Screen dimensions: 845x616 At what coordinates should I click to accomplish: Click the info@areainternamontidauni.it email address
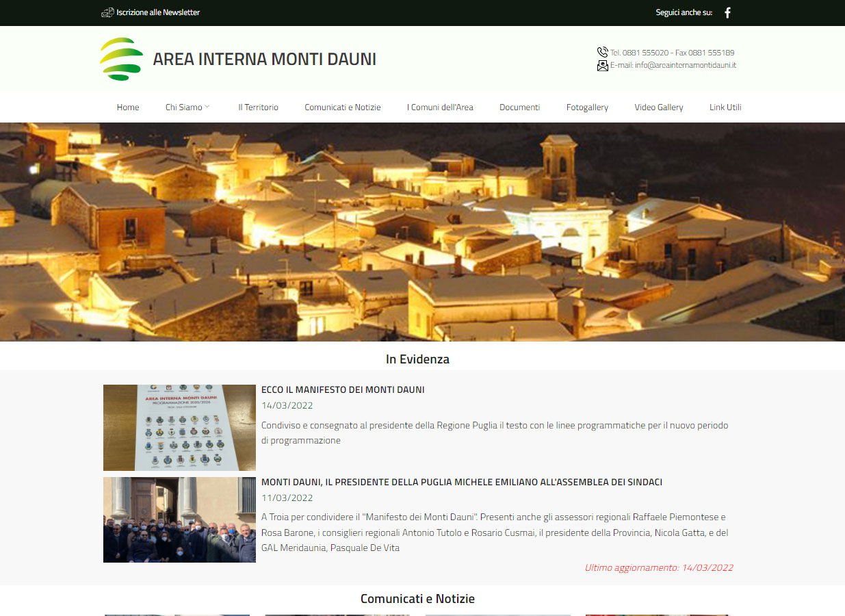(x=686, y=66)
